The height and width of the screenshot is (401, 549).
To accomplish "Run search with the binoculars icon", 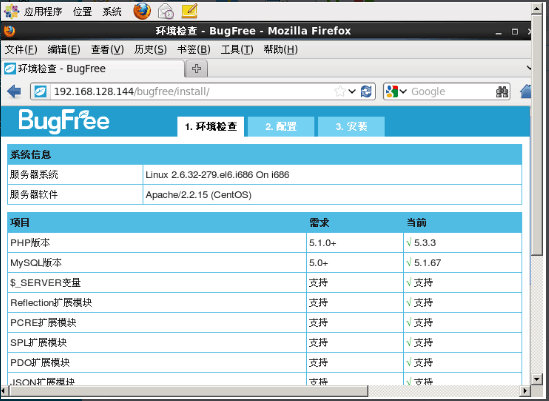I will click(502, 92).
